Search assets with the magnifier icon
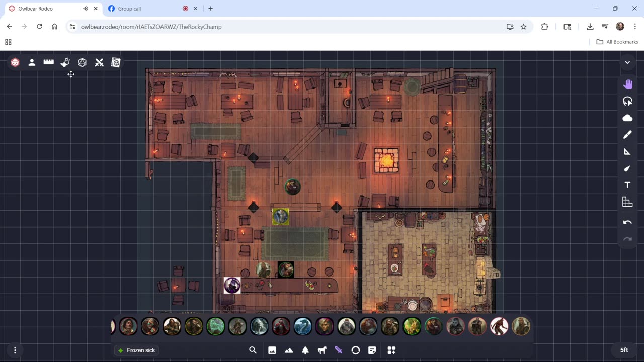The width and height of the screenshot is (644, 362). coord(253,350)
